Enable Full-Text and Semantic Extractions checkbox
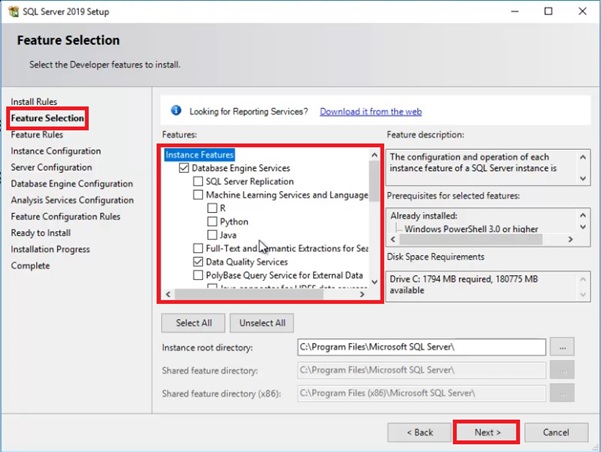601x452 pixels. click(x=198, y=248)
